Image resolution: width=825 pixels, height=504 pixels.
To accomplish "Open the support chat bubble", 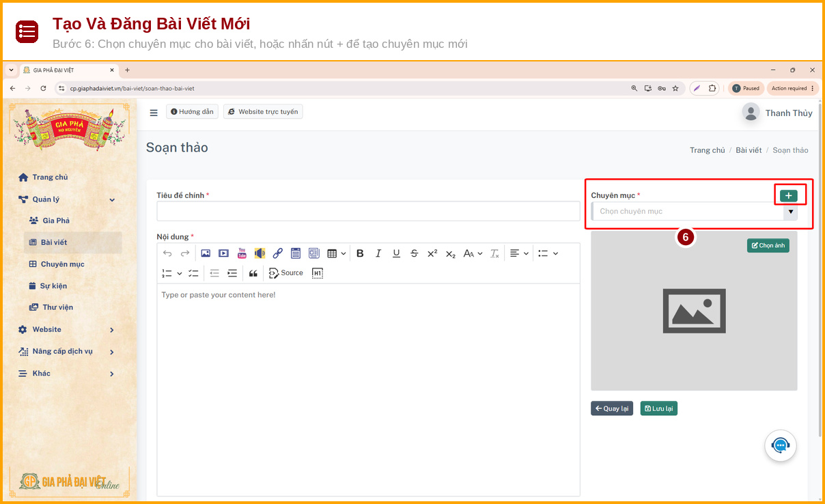I will 781,445.
